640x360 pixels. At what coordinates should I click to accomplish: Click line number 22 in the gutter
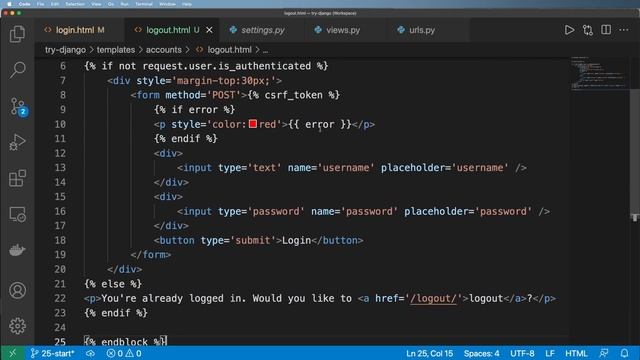(x=60, y=298)
